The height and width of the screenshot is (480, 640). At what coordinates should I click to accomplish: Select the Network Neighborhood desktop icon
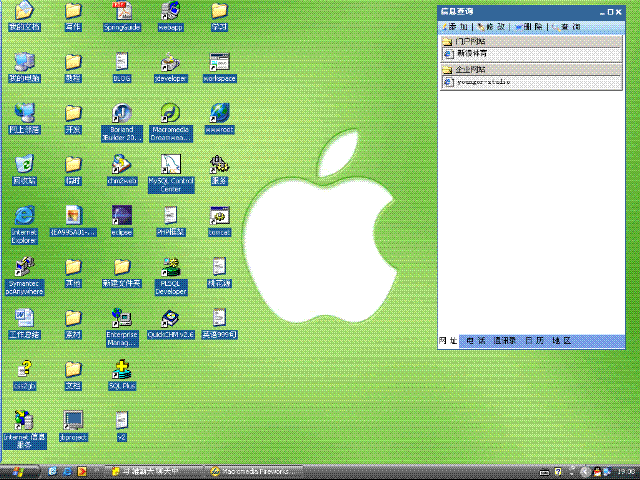point(24,119)
